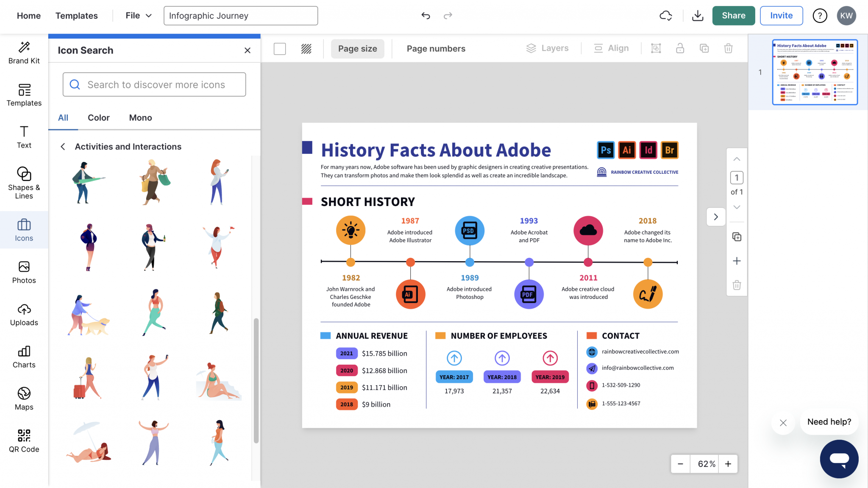Click the Share button

coord(733,15)
